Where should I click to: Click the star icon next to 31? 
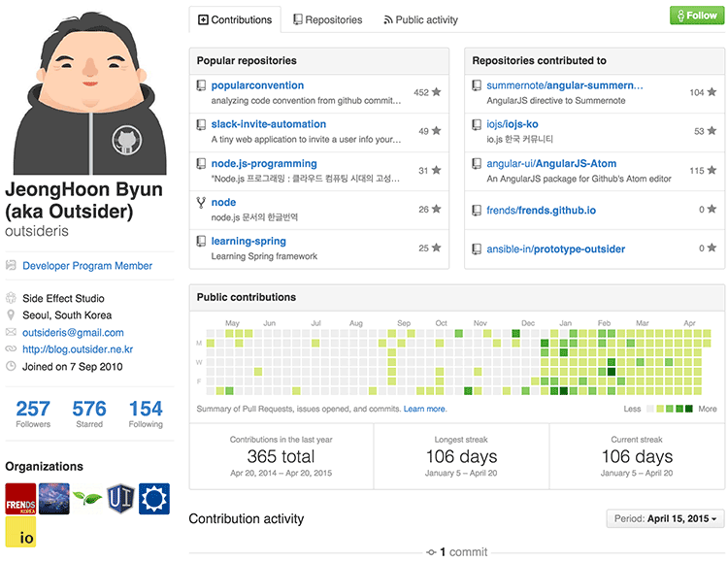(x=437, y=170)
